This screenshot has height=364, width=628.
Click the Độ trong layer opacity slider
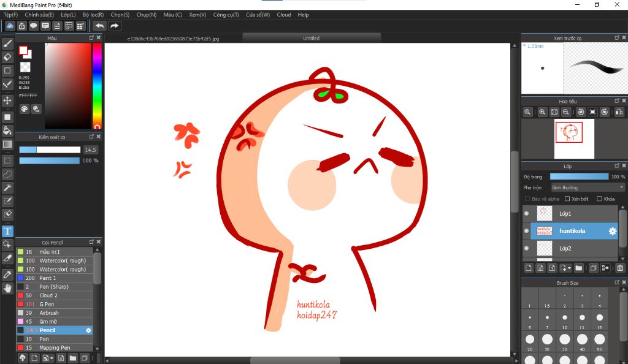(x=579, y=176)
